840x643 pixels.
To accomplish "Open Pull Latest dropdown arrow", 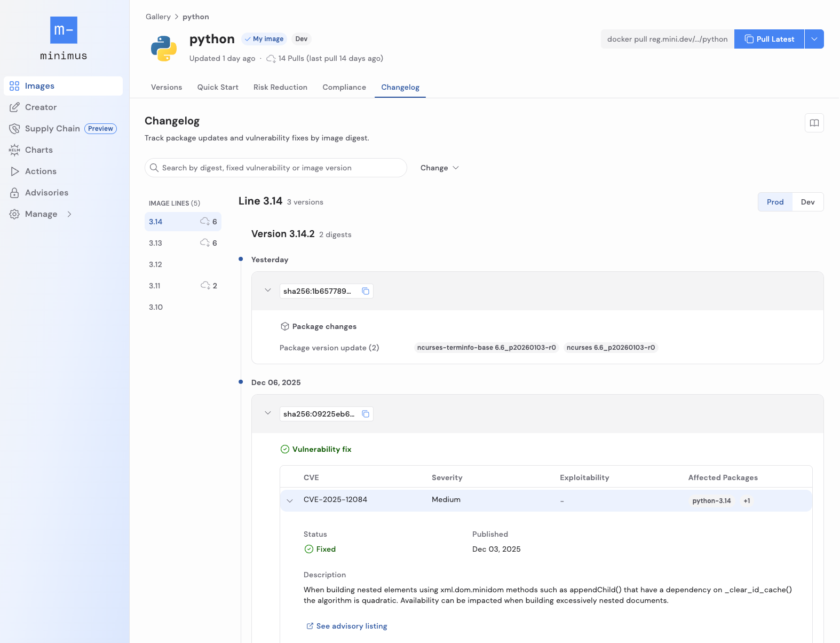I will coord(814,39).
